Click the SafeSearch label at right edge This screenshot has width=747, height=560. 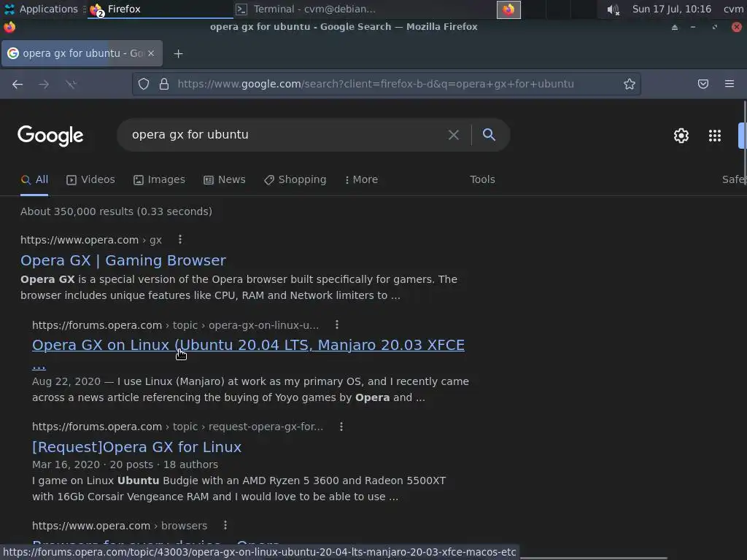[x=734, y=180]
